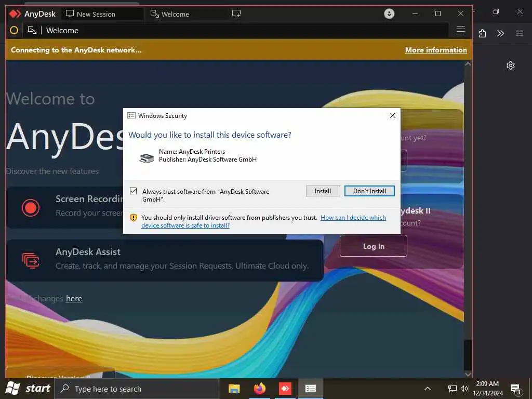The image size is (532, 399).
Task: Switch to the Welcome tab
Action: 188,14
